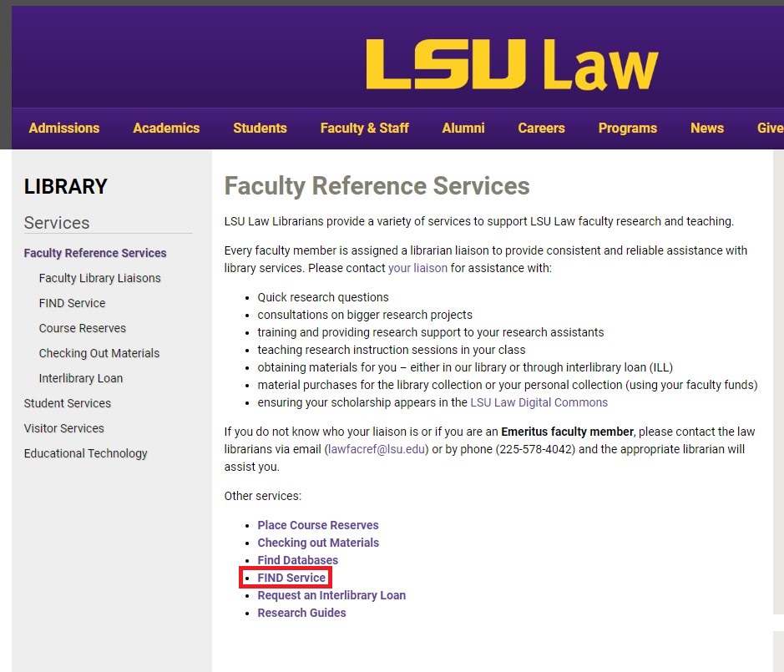The height and width of the screenshot is (672, 784).
Task: Go to the Students menu item
Action: 260,128
